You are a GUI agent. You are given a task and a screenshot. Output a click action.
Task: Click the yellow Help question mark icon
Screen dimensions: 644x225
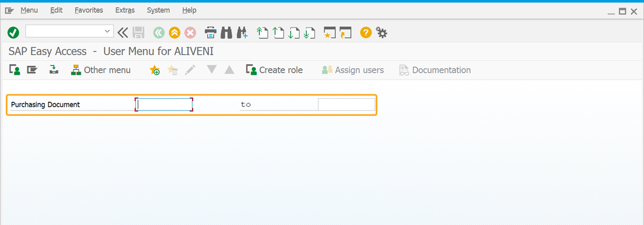point(365,32)
